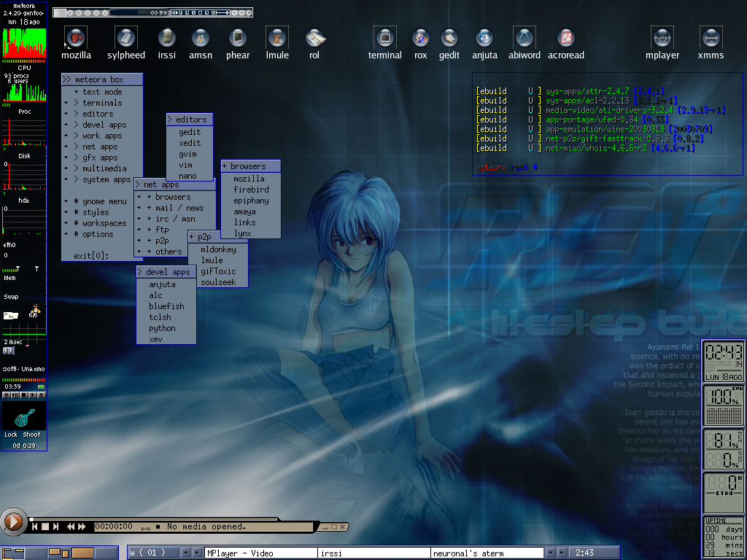Viewport: 747px width, 560px height.
Task: Expand the work apps submenu
Action: point(102,136)
